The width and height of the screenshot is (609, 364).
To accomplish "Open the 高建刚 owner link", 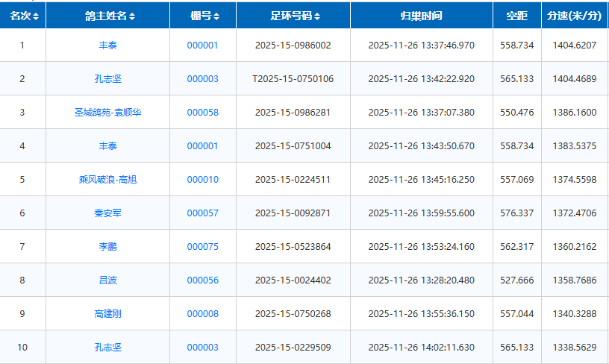I will pos(107,314).
